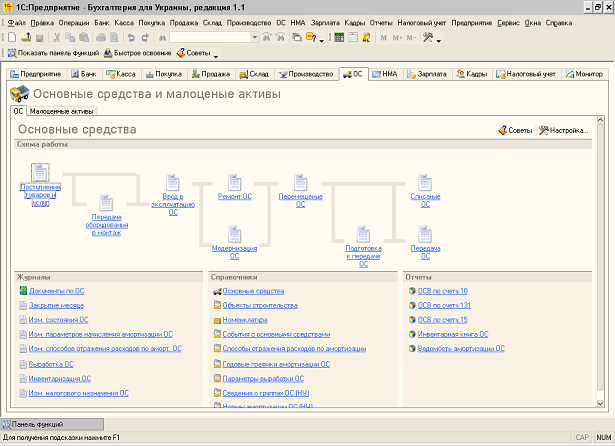615x446 pixels.
Task: Switch to the Банк tab
Action: coord(84,74)
